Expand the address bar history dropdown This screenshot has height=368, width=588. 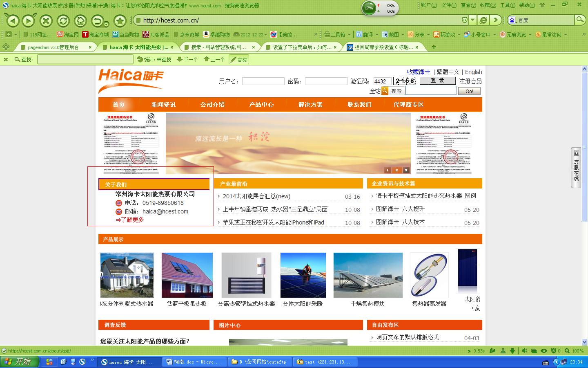473,20
